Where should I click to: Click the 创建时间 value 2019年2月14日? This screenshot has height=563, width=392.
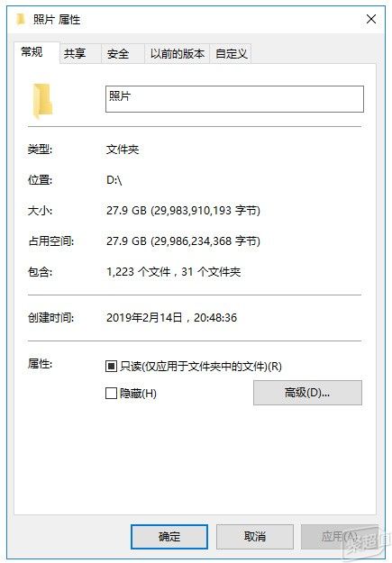[144, 317]
